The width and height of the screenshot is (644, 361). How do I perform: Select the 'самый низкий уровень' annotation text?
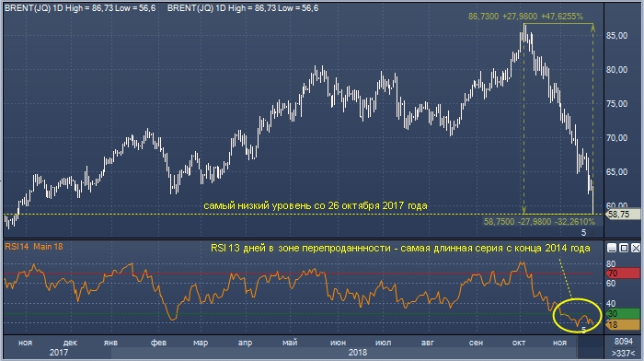[316, 205]
